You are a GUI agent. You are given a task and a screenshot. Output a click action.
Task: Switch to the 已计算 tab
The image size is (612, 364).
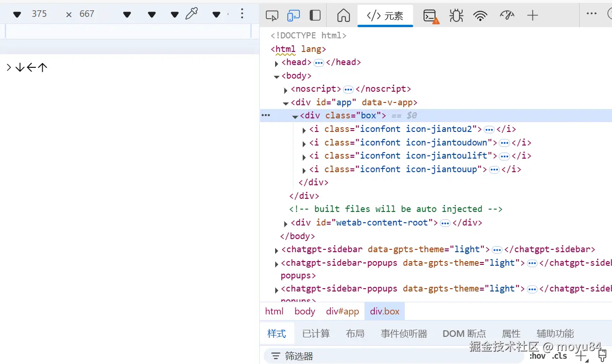(316, 334)
